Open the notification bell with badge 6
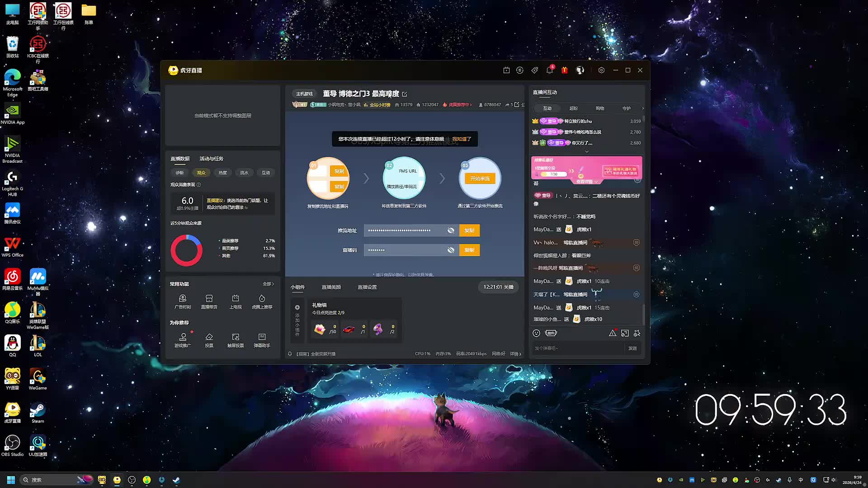This screenshot has height=488, width=868. point(549,70)
